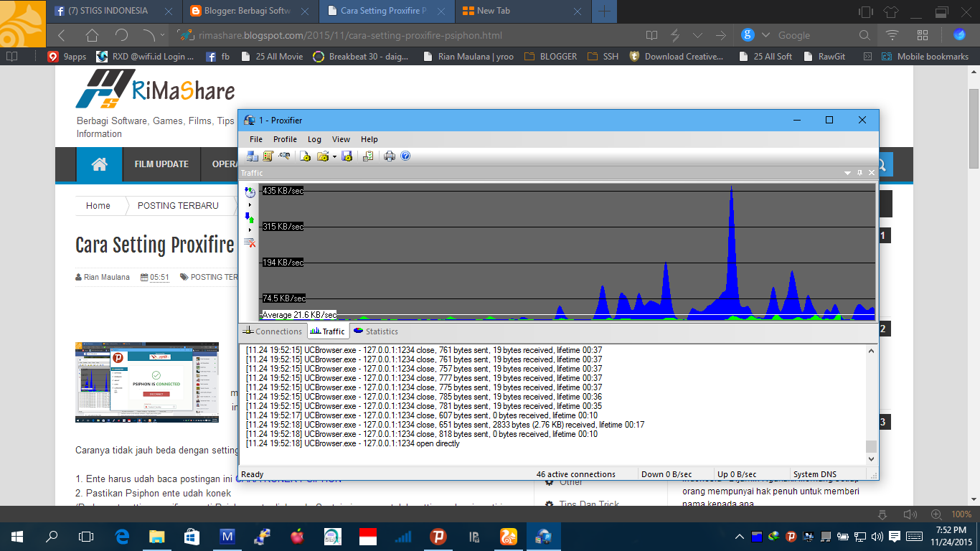
Task: Click the RiMaShare home icon in navigation bar
Action: [x=100, y=164]
